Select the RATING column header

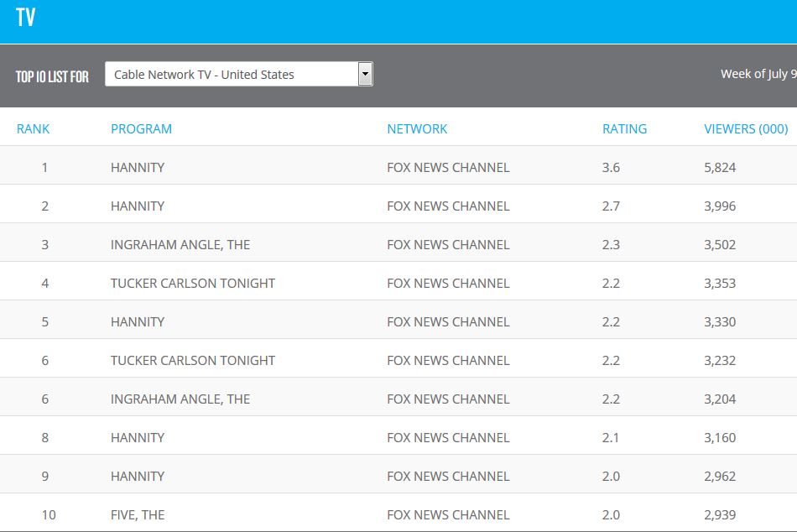[x=625, y=128]
